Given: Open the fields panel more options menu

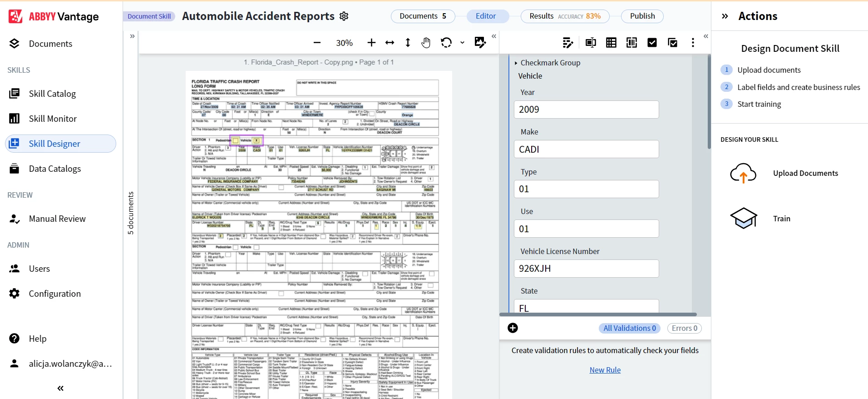Looking at the screenshot, I should click(693, 43).
